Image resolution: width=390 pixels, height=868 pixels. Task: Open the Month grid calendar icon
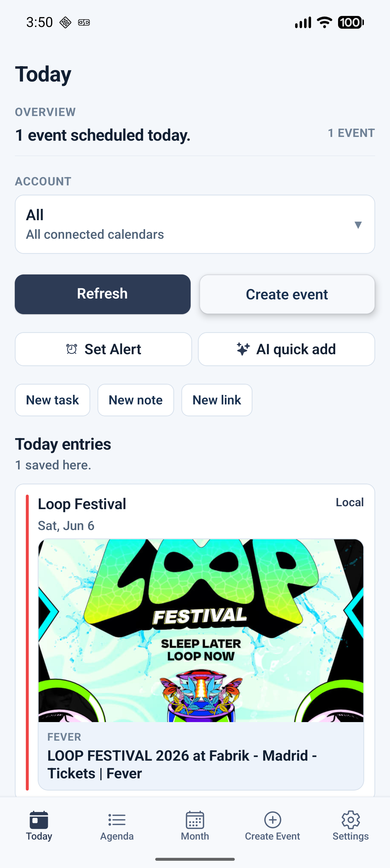click(x=195, y=820)
